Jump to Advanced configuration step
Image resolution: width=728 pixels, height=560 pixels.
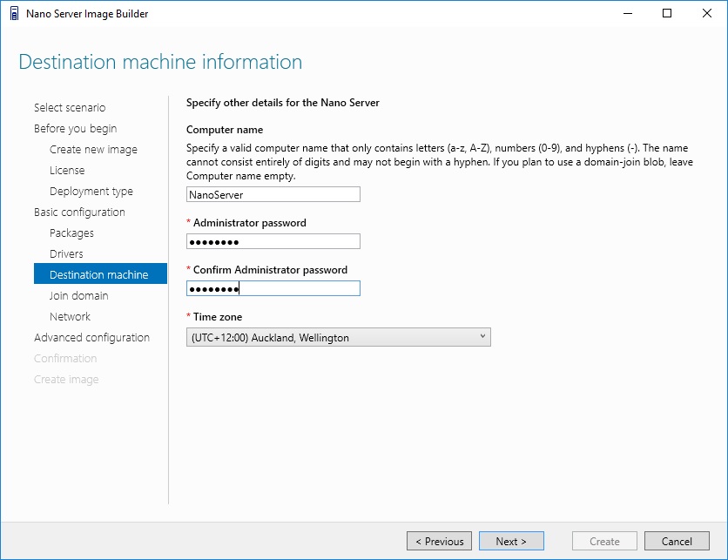(x=92, y=338)
